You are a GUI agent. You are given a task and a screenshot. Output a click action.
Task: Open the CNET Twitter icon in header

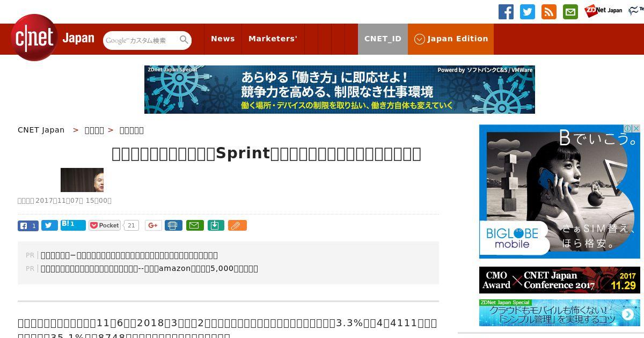click(x=528, y=12)
